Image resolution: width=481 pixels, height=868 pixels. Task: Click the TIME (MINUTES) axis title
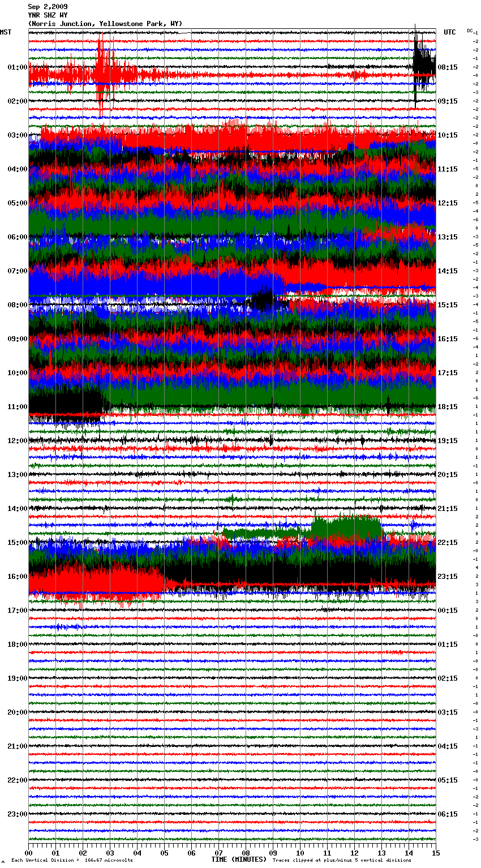(239, 860)
